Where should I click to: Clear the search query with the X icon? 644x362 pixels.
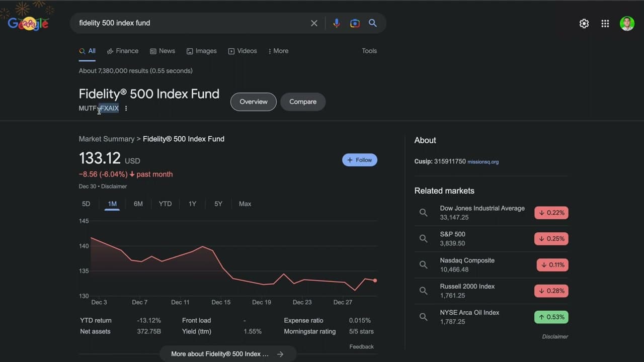314,23
